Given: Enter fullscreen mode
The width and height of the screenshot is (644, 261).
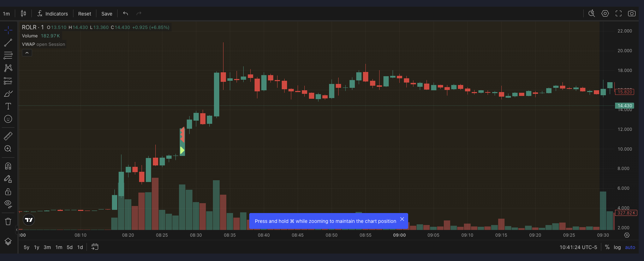Looking at the screenshot, I should (x=618, y=13).
